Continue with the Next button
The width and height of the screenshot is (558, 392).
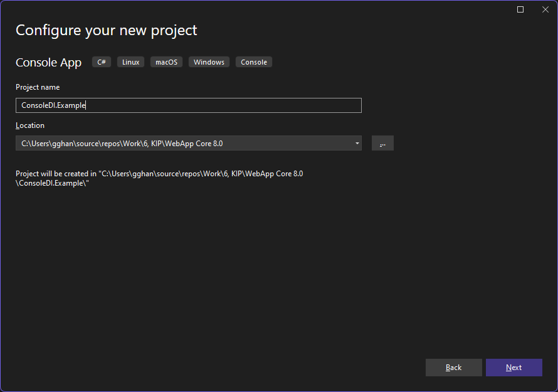(x=514, y=368)
